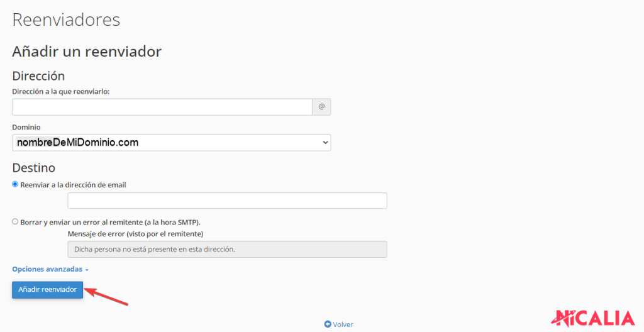
Task: Click the @ symbol beside the address field
Action: click(321, 107)
